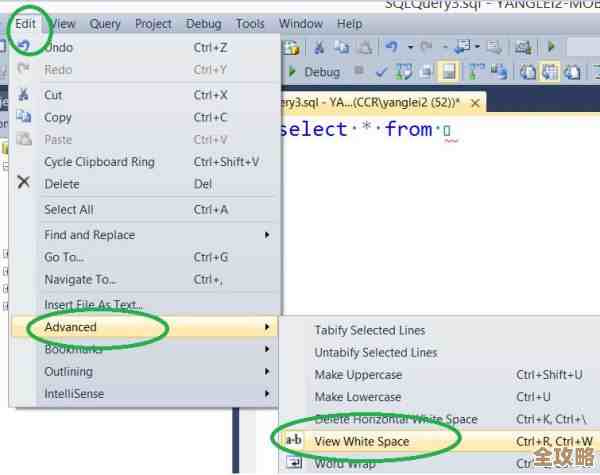Open the Tools menu

pyautogui.click(x=250, y=24)
